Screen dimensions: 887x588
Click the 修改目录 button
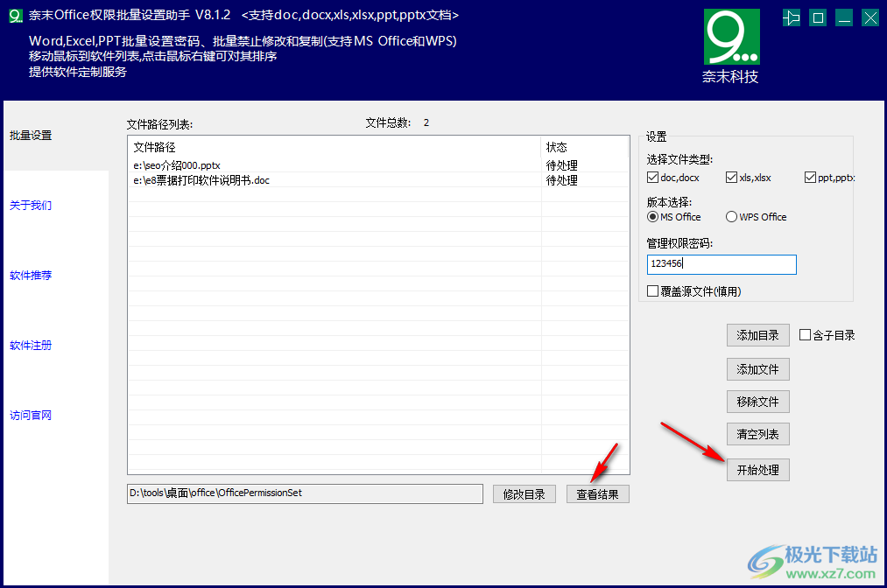[524, 494]
